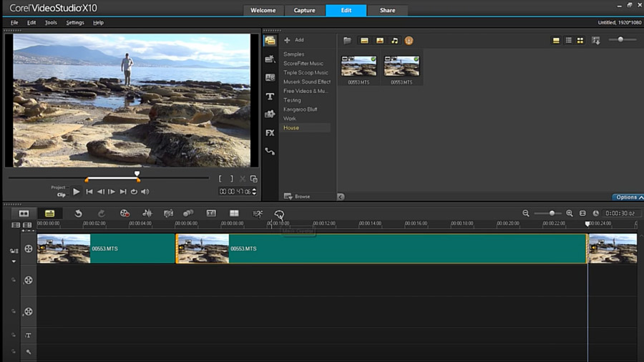This screenshot has height=362, width=644.
Task: Click the Record/Capture Option icon
Action: pyautogui.click(x=125, y=214)
